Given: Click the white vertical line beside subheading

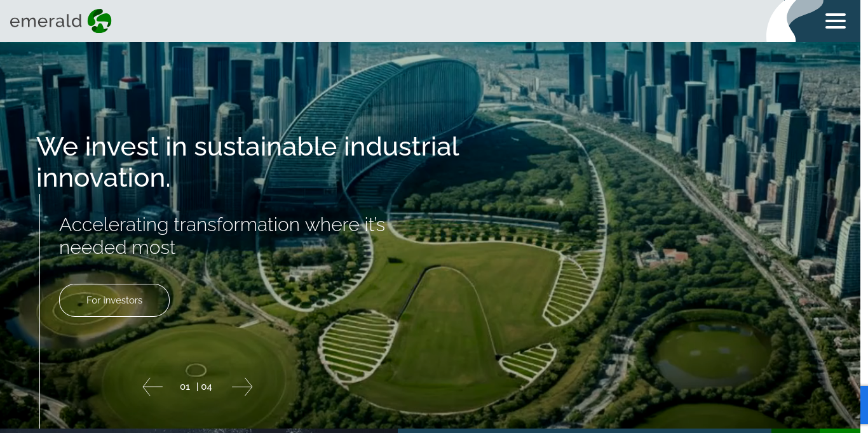Looking at the screenshot, I should coord(39,311).
